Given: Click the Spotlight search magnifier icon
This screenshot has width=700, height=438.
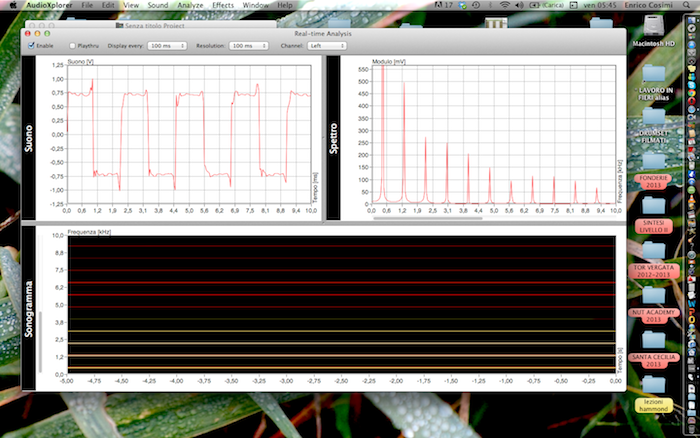Looking at the screenshot, I should 686,5.
